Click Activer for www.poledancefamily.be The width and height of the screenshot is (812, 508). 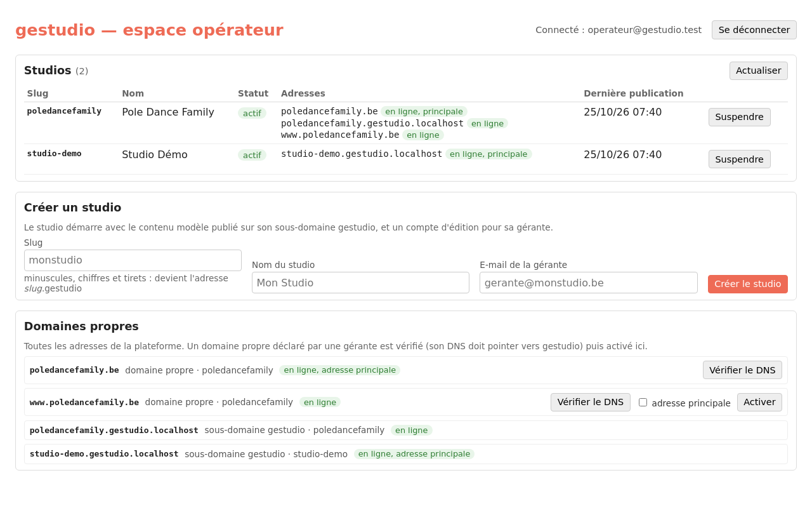[759, 402]
